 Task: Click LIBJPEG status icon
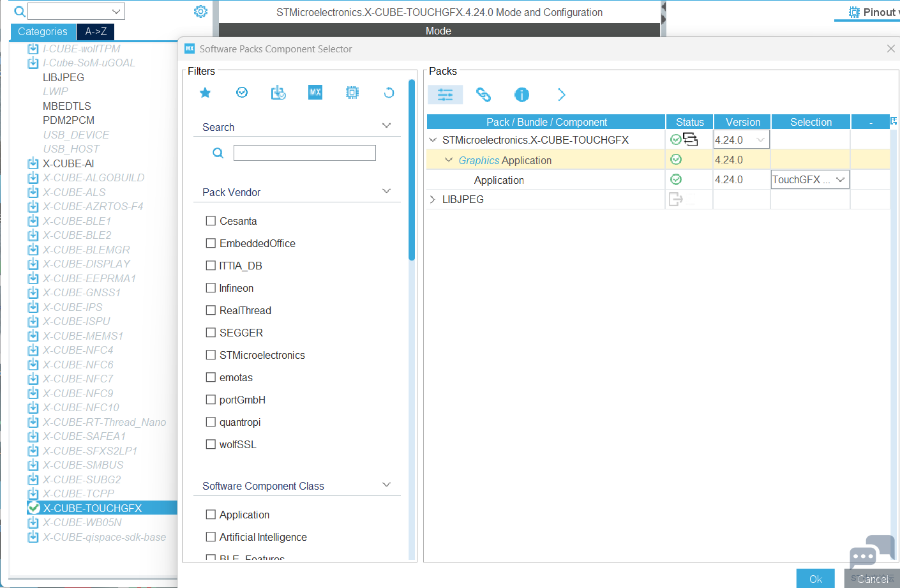675,199
